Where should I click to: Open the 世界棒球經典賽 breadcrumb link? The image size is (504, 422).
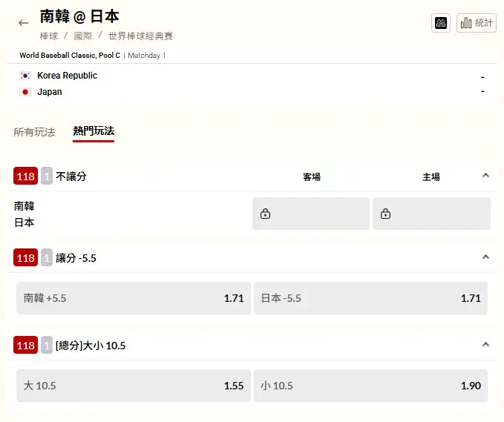click(x=141, y=36)
